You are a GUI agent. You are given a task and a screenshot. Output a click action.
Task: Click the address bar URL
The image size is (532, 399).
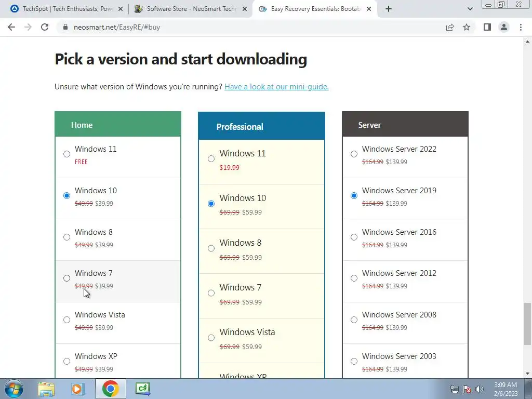pyautogui.click(x=117, y=27)
